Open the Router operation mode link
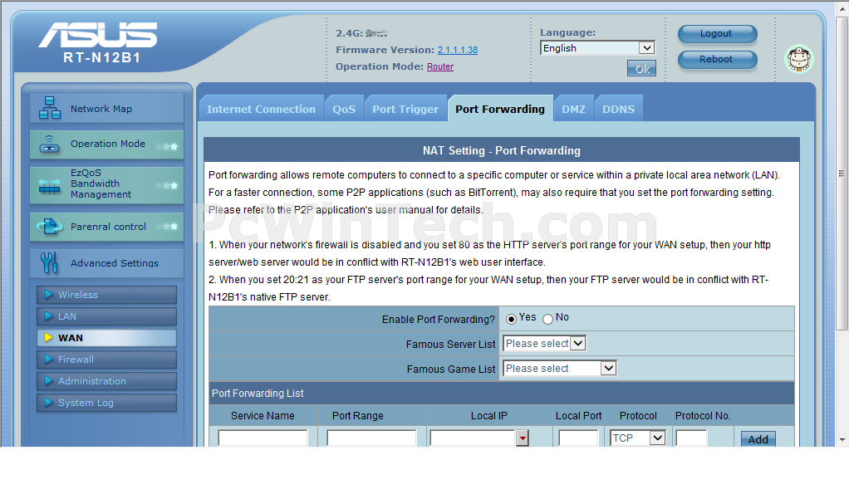 (440, 66)
